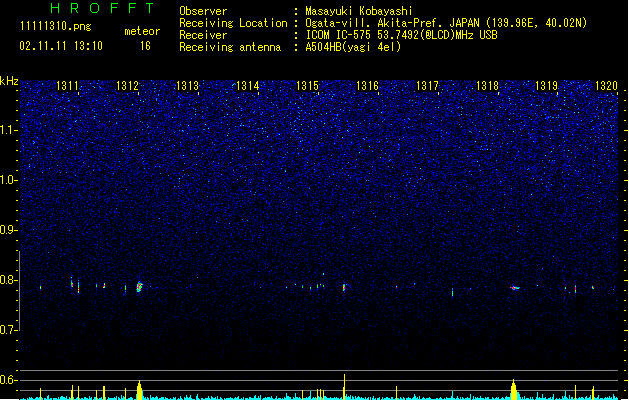
Task: Click the yellow power peak below 1312 echo
Action: 139,390
